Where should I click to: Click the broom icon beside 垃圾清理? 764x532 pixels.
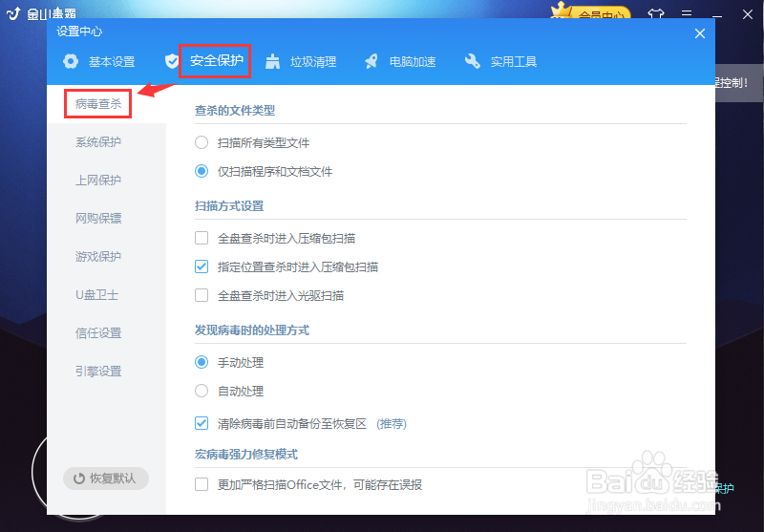[272, 61]
